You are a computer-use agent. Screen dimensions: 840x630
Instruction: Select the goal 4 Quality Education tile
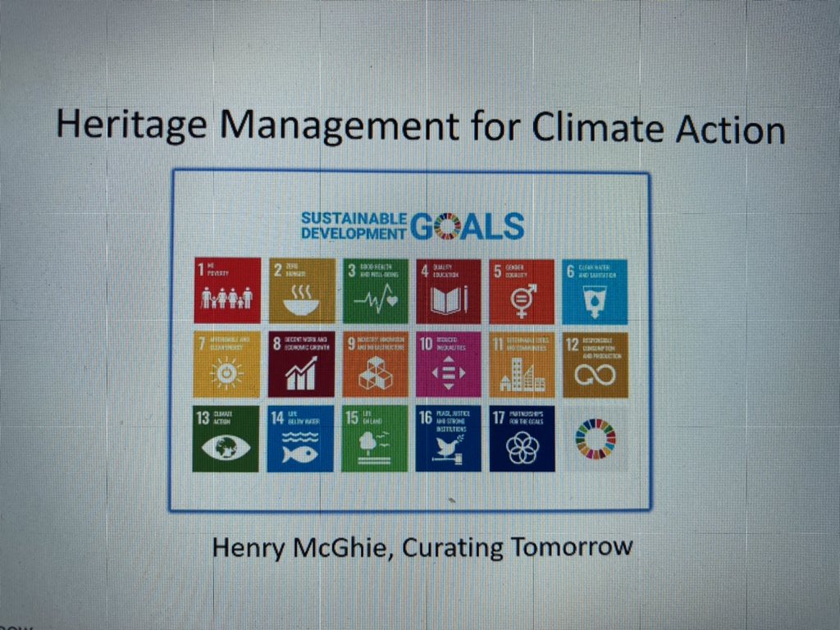[x=449, y=291]
